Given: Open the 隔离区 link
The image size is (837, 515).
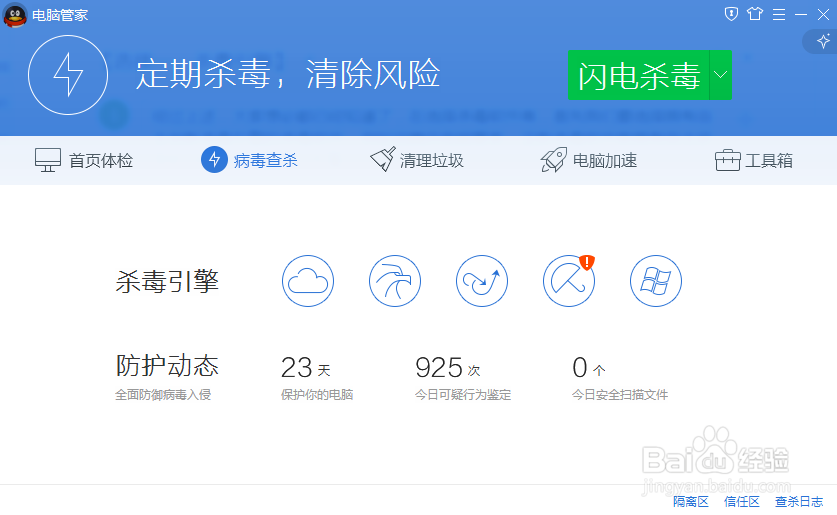Looking at the screenshot, I should pos(691,502).
